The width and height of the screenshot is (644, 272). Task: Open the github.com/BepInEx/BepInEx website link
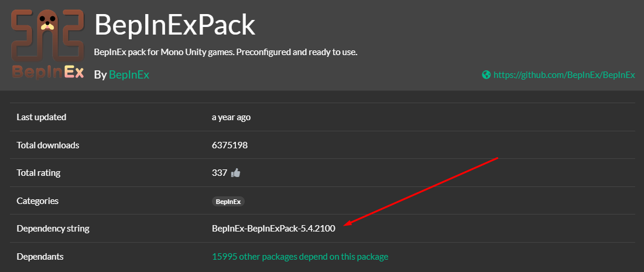click(x=564, y=75)
